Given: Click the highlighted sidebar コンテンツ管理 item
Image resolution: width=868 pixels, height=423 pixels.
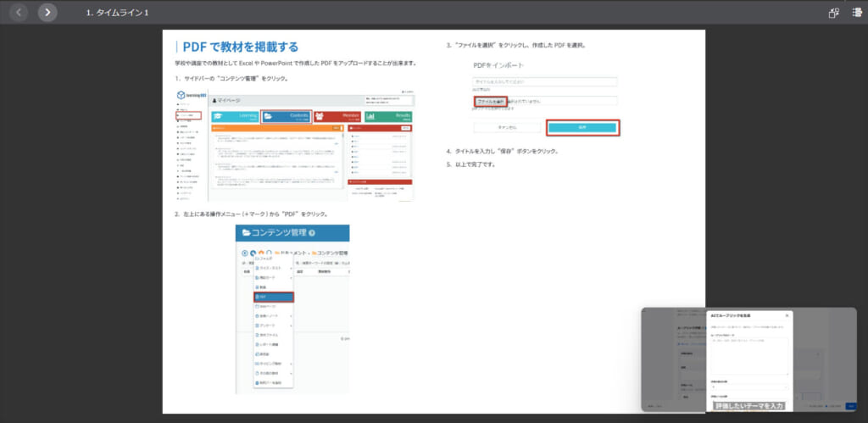Looking at the screenshot, I should (189, 114).
